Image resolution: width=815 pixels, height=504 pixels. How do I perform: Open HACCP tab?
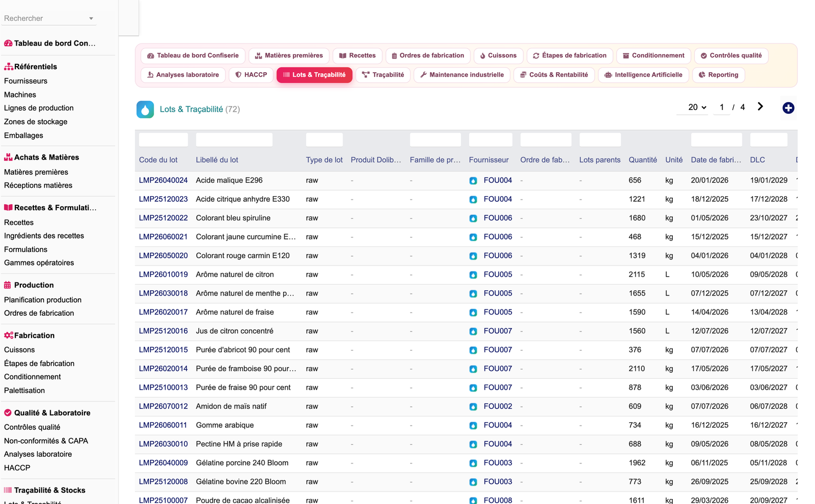(x=251, y=74)
